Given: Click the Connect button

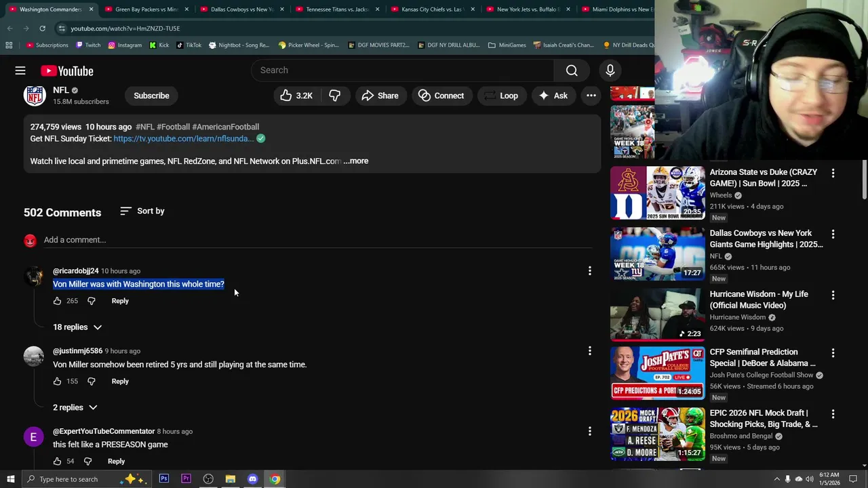Looking at the screenshot, I should tap(441, 96).
